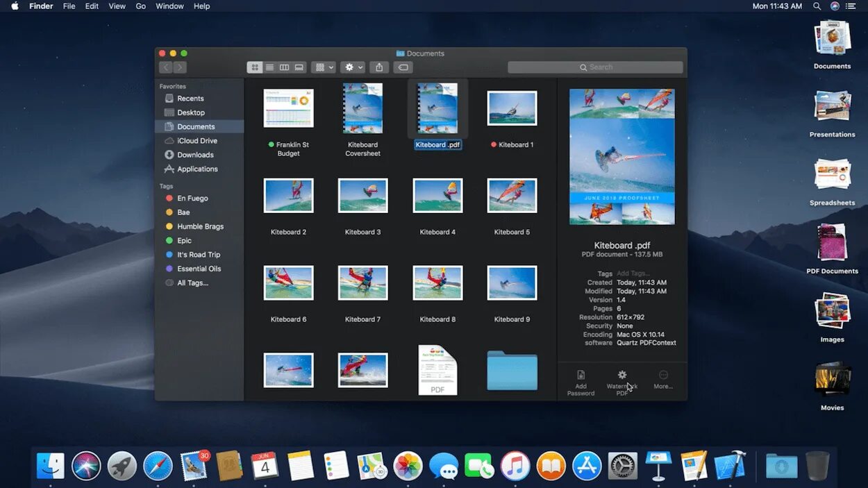Viewport: 868px width, 488px height.
Task: Open System Preferences from the dock
Action: [622, 466]
